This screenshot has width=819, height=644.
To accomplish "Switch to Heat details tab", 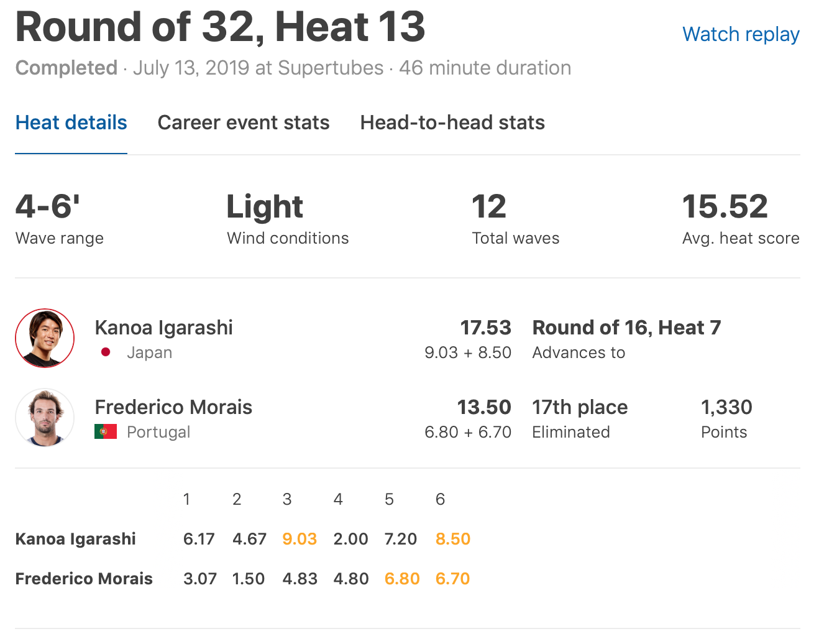I will pos(71,122).
